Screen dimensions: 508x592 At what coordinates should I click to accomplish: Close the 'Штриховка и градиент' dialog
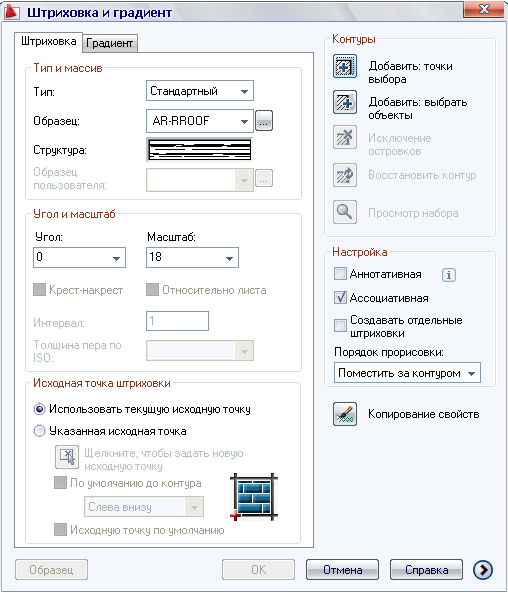[x=483, y=9]
